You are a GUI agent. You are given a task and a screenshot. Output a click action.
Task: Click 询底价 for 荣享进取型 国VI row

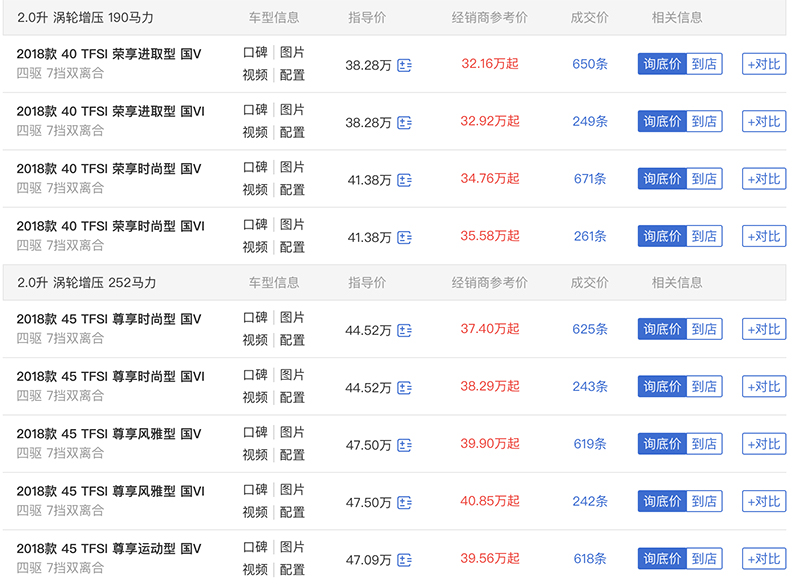(662, 122)
